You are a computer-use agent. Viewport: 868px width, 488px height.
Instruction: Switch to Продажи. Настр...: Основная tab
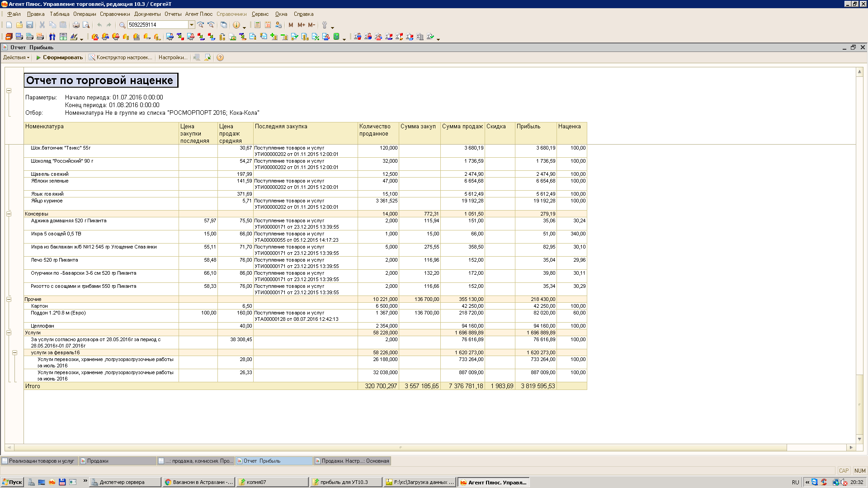pyautogui.click(x=352, y=461)
